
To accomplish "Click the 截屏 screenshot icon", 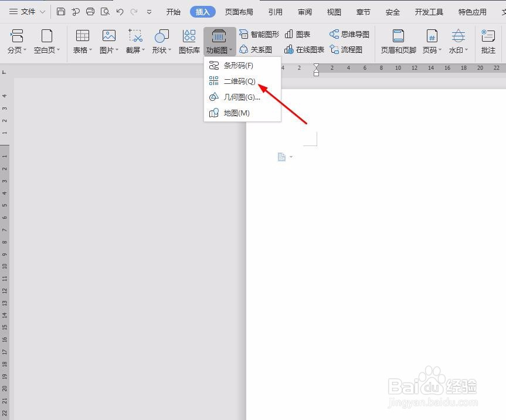I will pos(135,36).
